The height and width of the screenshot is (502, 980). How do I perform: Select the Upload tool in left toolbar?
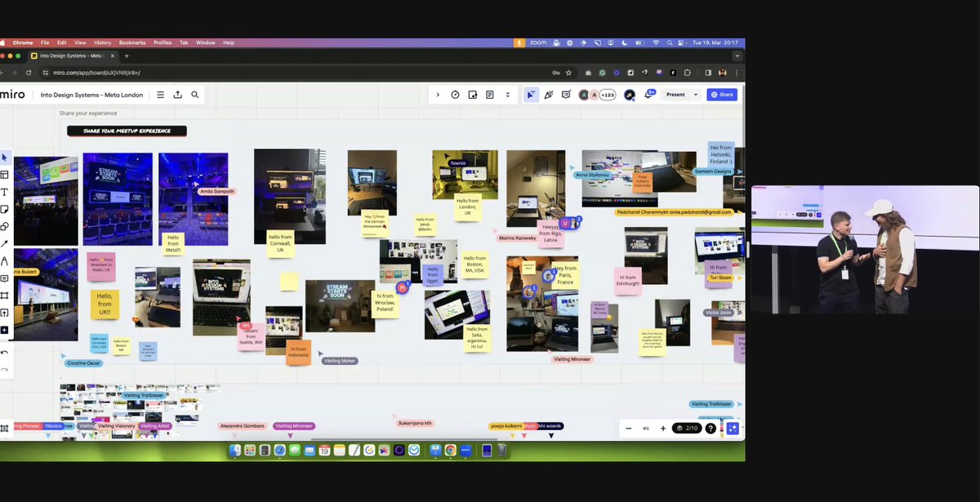pos(4,313)
